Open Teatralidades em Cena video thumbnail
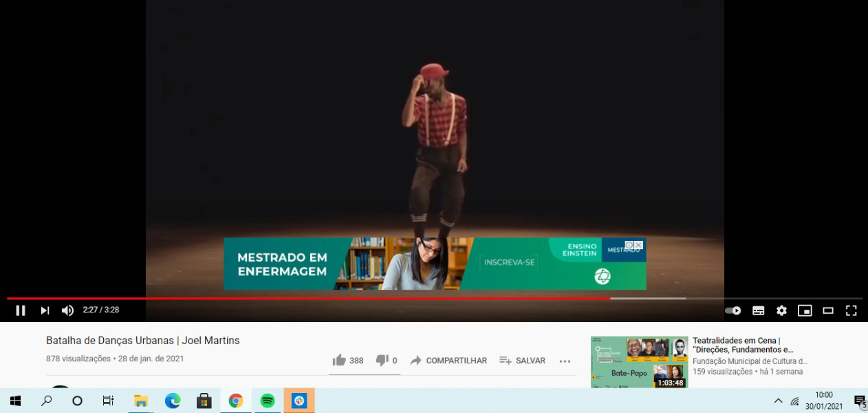This screenshot has width=868, height=413. pyautogui.click(x=639, y=361)
